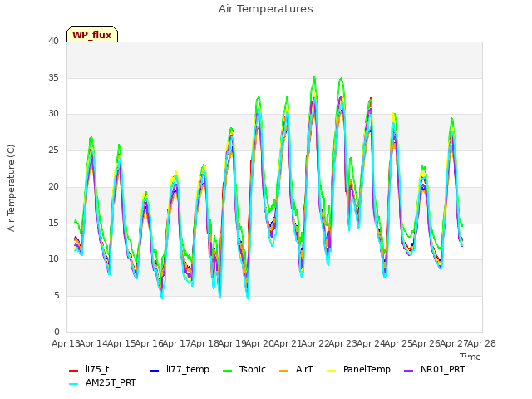Viewport: 532px width, 399px height.
Task: Click the 0 y-axis tick label
Action: click(57, 332)
